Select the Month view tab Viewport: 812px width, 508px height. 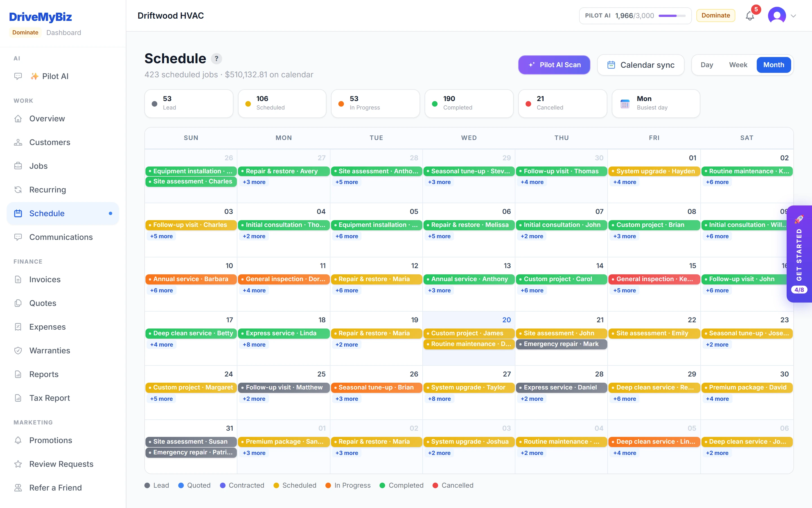tap(773, 65)
